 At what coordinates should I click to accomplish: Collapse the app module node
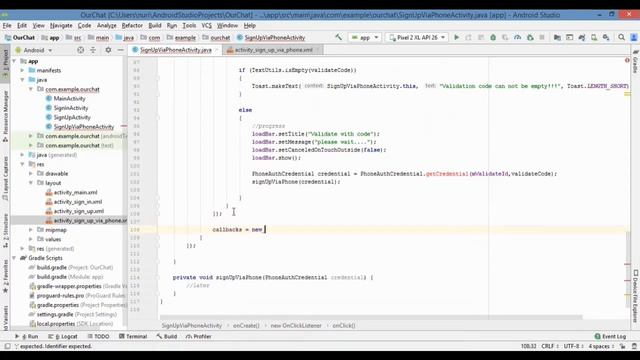15,61
